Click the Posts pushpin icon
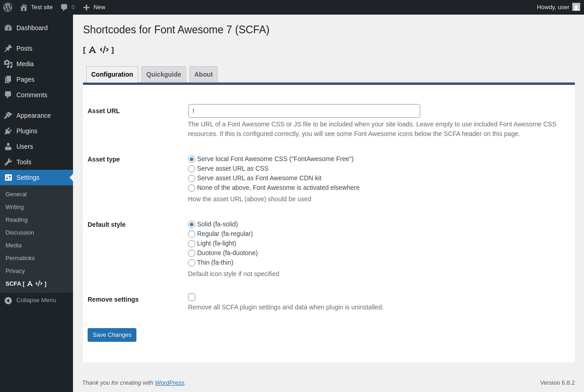584x392 pixels. tap(8, 48)
